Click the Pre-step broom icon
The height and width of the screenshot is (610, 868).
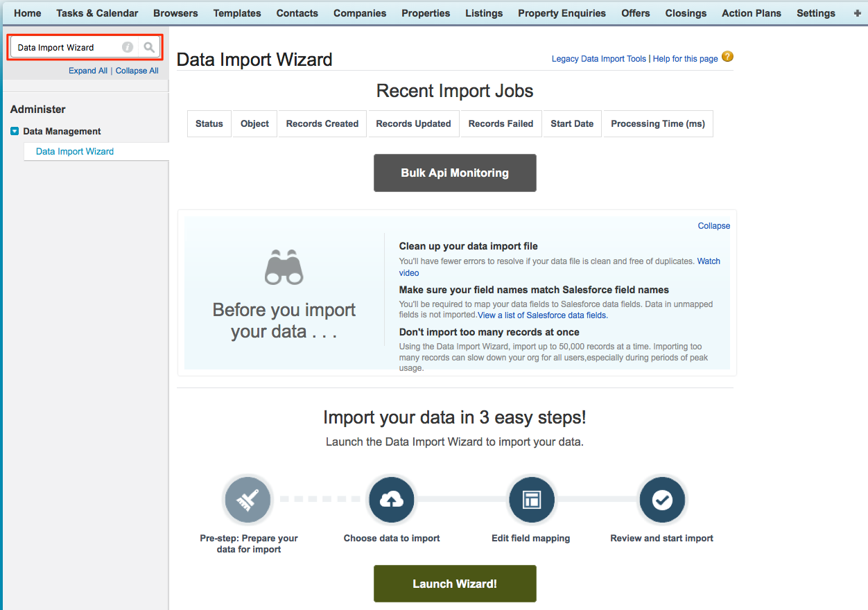[x=248, y=499]
